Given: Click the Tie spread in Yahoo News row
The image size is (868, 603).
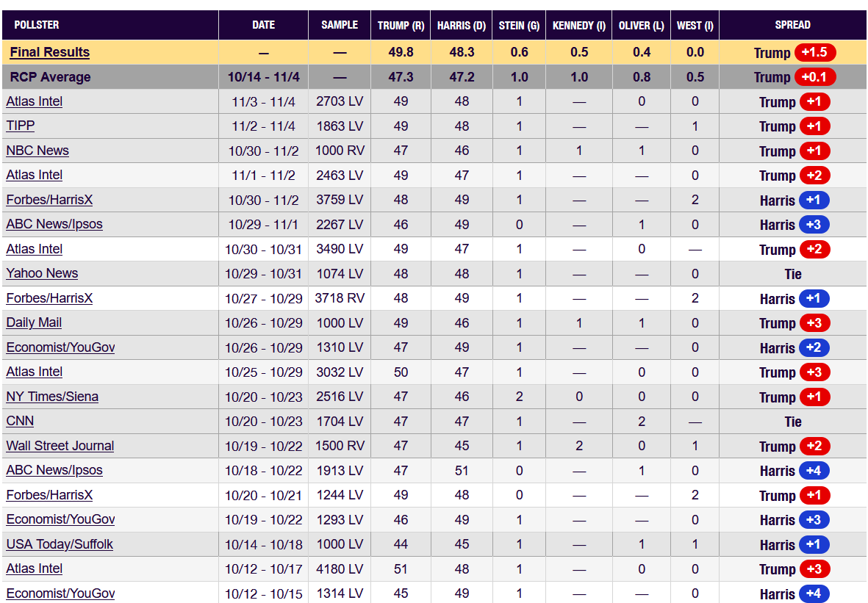Looking at the screenshot, I should click(793, 274).
